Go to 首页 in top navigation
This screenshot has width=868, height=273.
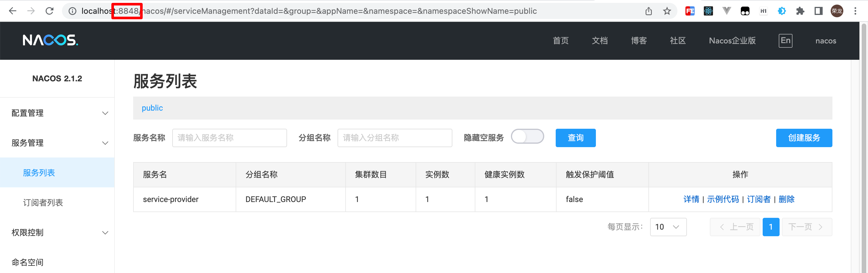pyautogui.click(x=561, y=41)
